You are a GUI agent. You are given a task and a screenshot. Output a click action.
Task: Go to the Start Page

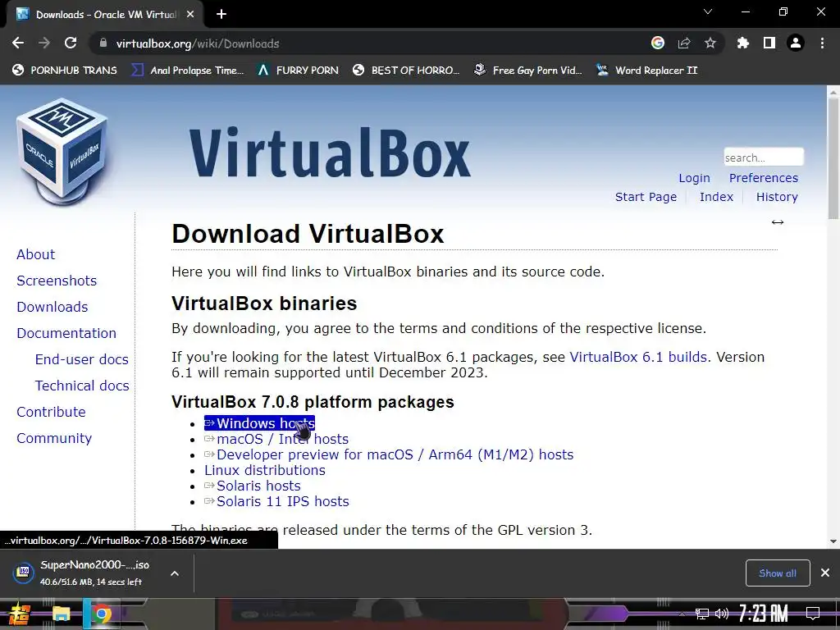(646, 197)
